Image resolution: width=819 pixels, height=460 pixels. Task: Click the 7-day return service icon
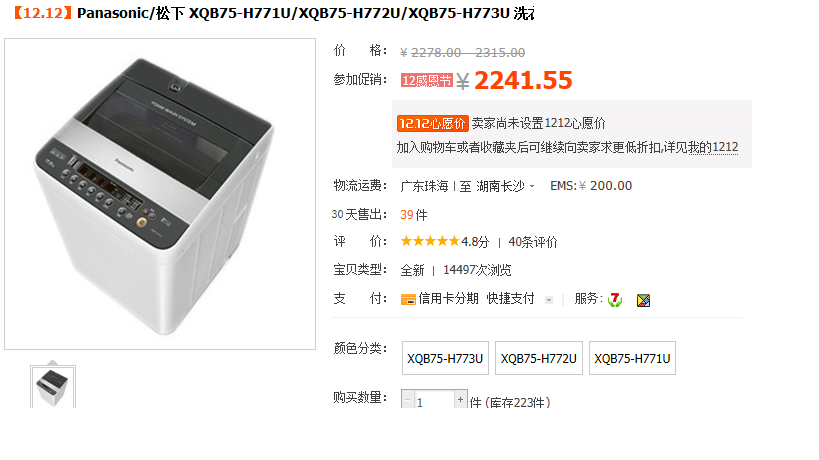615,299
